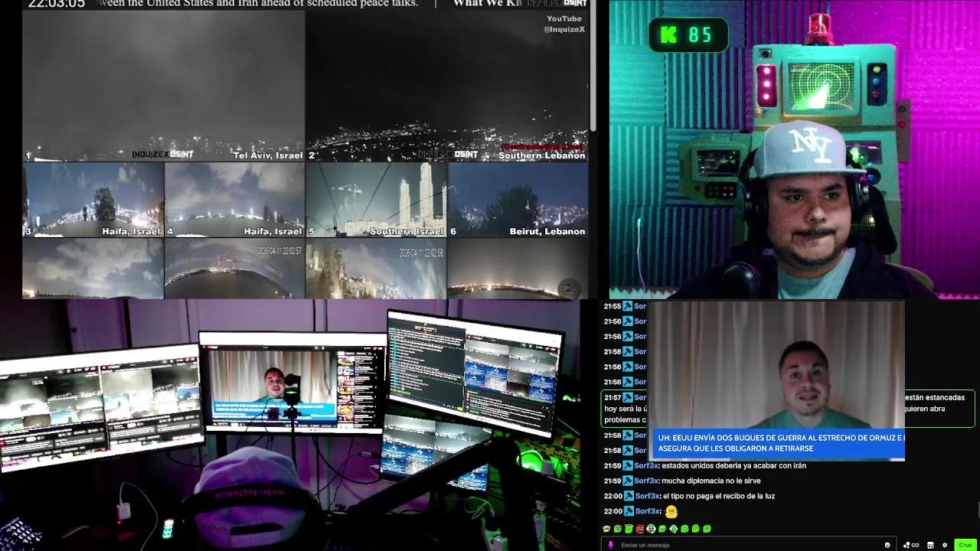Click the badge on the 'mucha diplomacia' message
The image size is (980, 551).
point(628,481)
